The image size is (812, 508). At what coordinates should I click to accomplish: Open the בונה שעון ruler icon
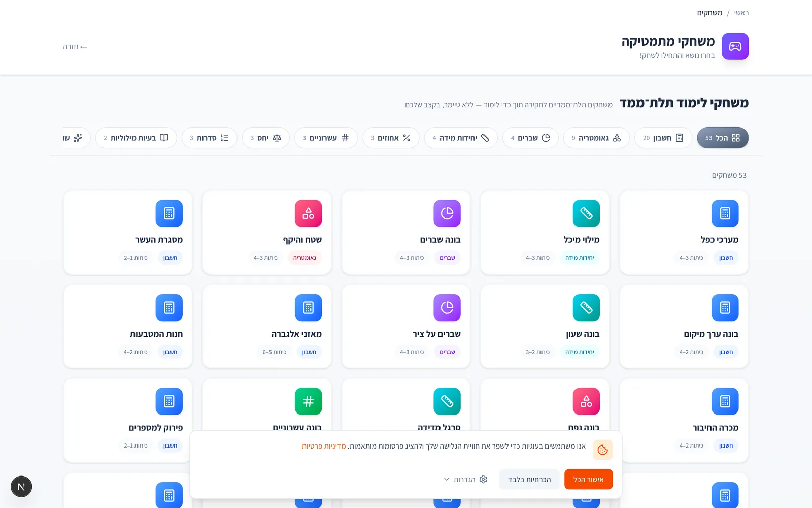click(586, 307)
